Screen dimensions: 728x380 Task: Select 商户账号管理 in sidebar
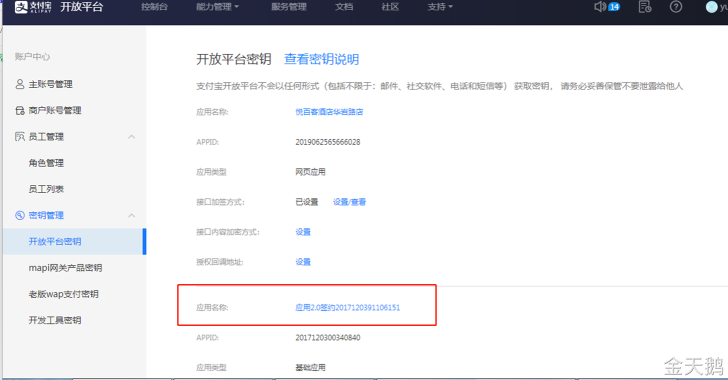pos(55,111)
